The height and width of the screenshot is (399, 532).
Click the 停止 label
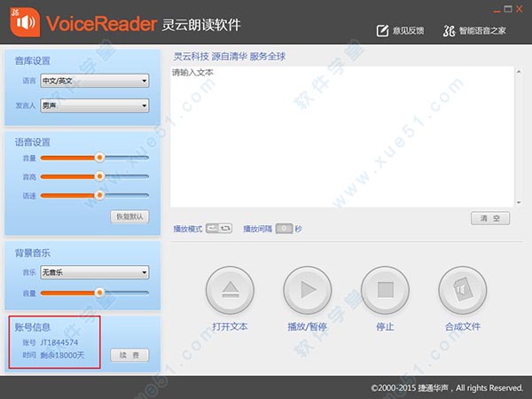click(x=385, y=326)
